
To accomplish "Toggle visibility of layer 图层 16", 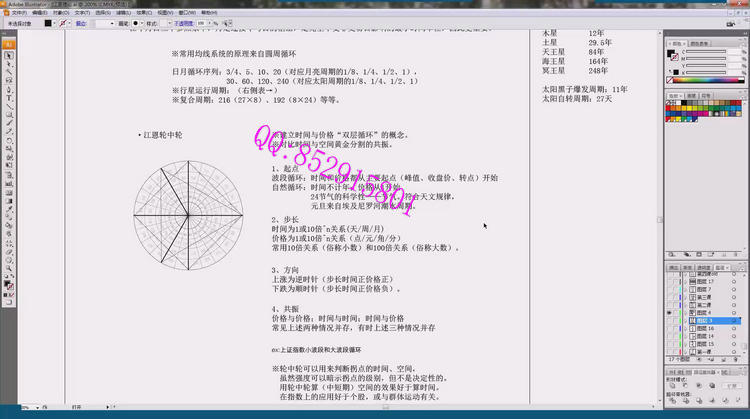I will (670, 327).
